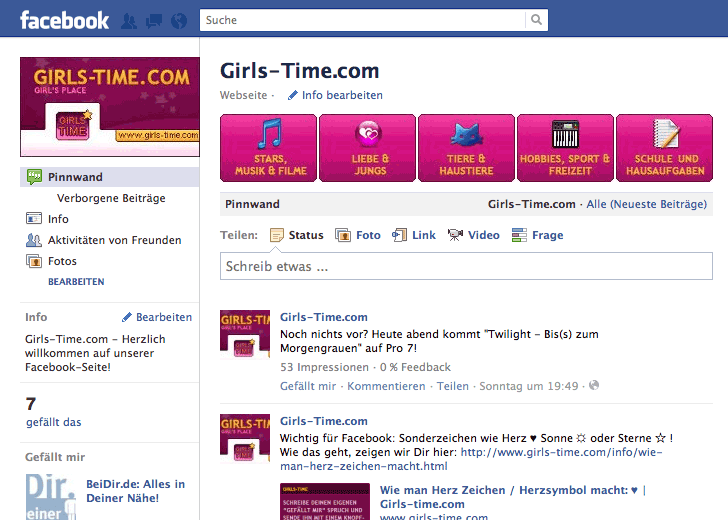
Task: Expand Alle (Neueste Beiträge) filter
Action: click(x=646, y=204)
